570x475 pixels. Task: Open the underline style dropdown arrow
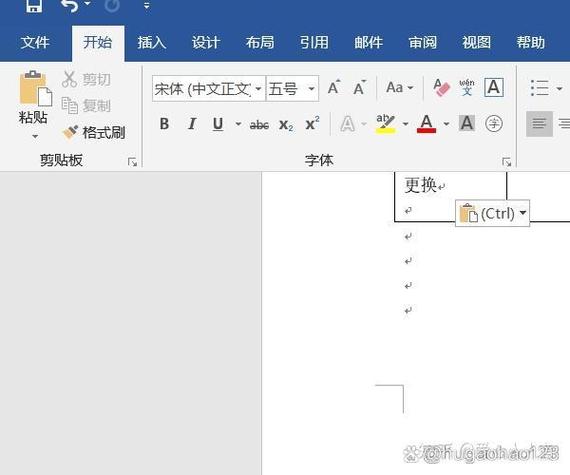[238, 124]
